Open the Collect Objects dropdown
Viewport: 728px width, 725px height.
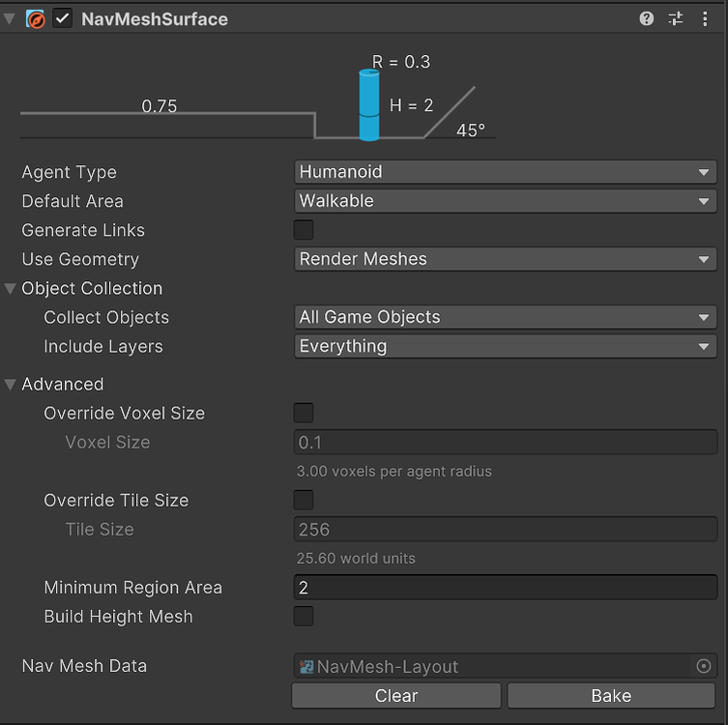click(505, 317)
